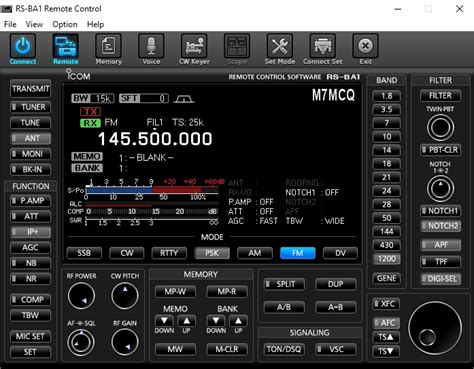Click the MP-R memory pad button

227,292
